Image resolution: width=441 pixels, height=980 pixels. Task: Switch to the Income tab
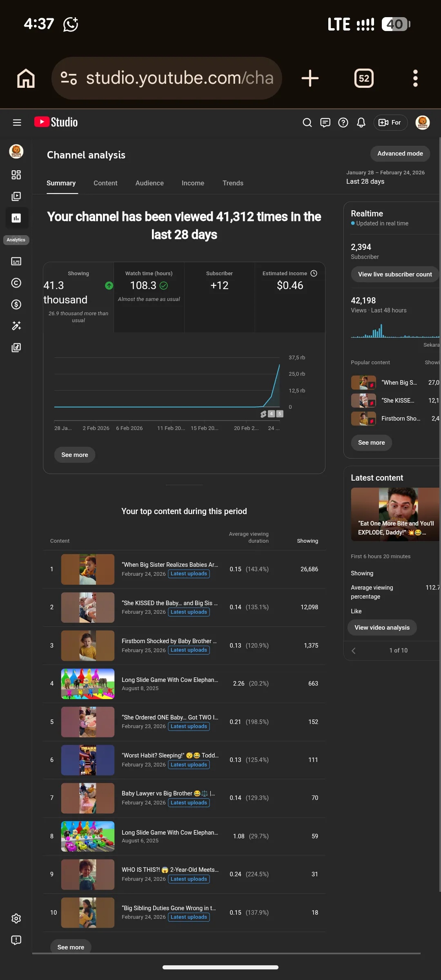193,183
